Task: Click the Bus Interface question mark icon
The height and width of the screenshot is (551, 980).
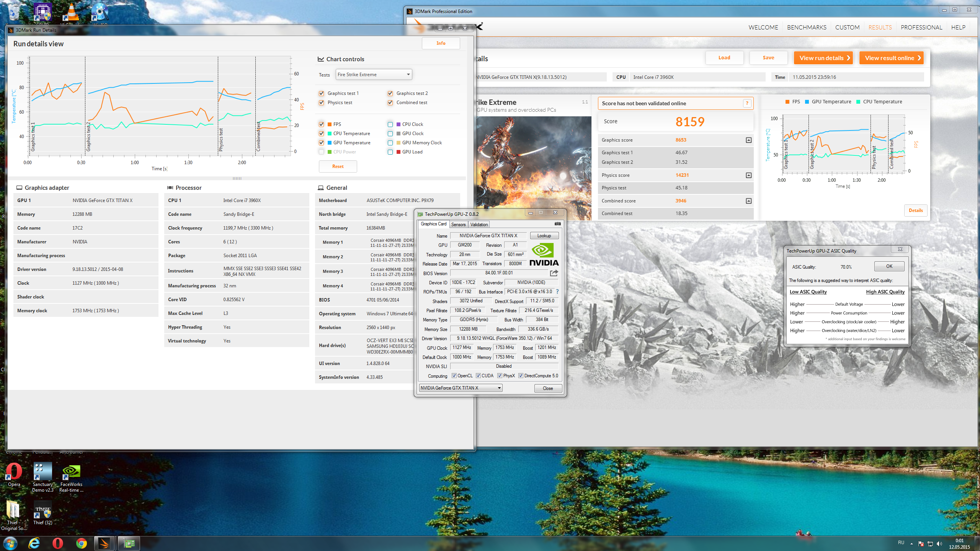Action: point(557,292)
